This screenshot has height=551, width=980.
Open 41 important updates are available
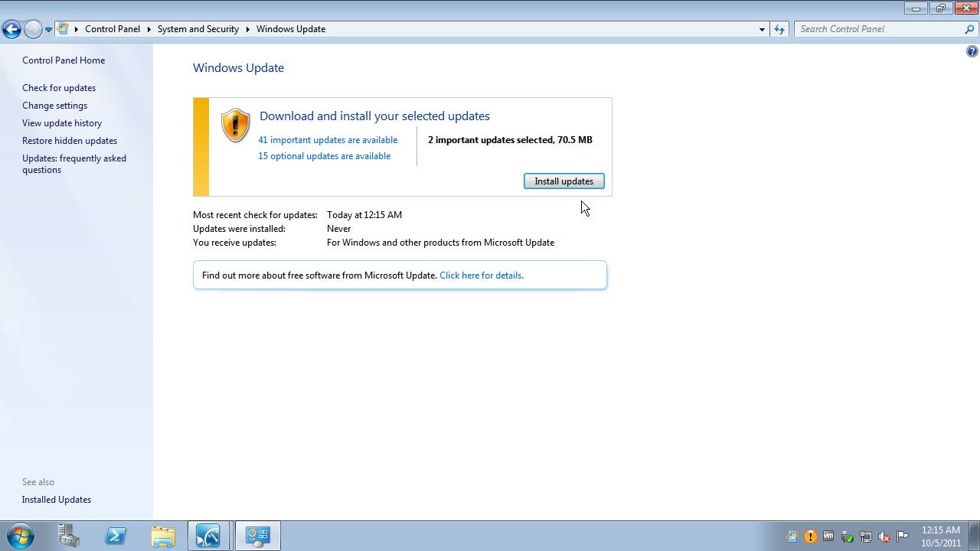(328, 140)
